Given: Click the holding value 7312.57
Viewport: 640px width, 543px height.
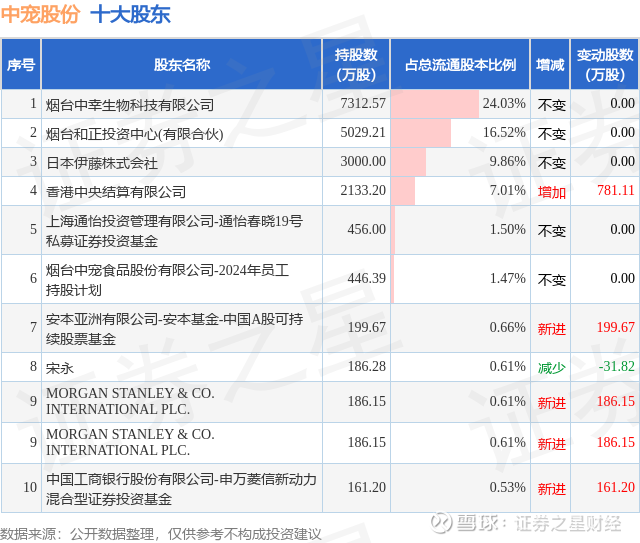Looking at the screenshot, I should (363, 103).
